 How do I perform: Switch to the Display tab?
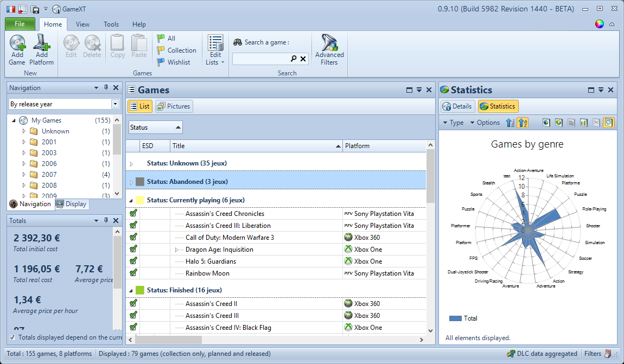point(72,204)
